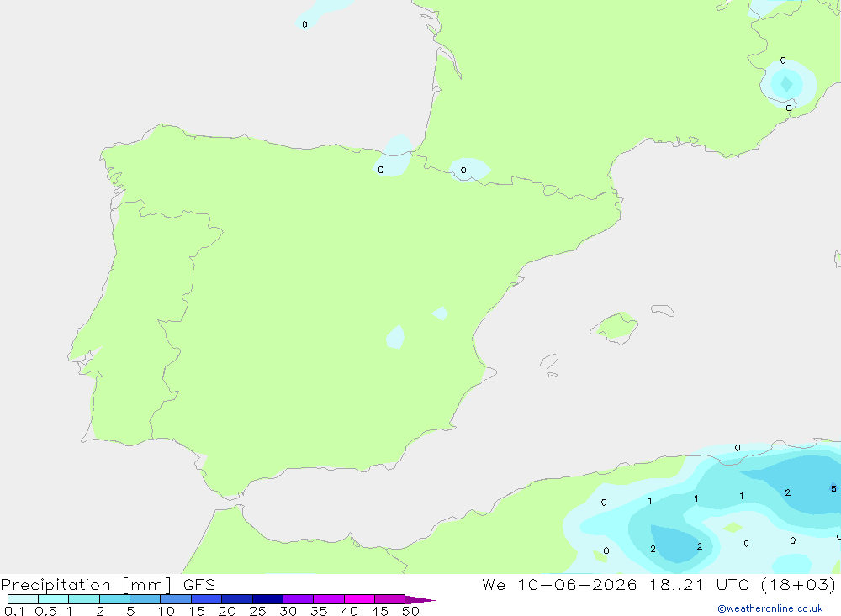This screenshot has height=616, width=841.
Task: Click the '[mm]' unit label
Action: tap(147, 585)
